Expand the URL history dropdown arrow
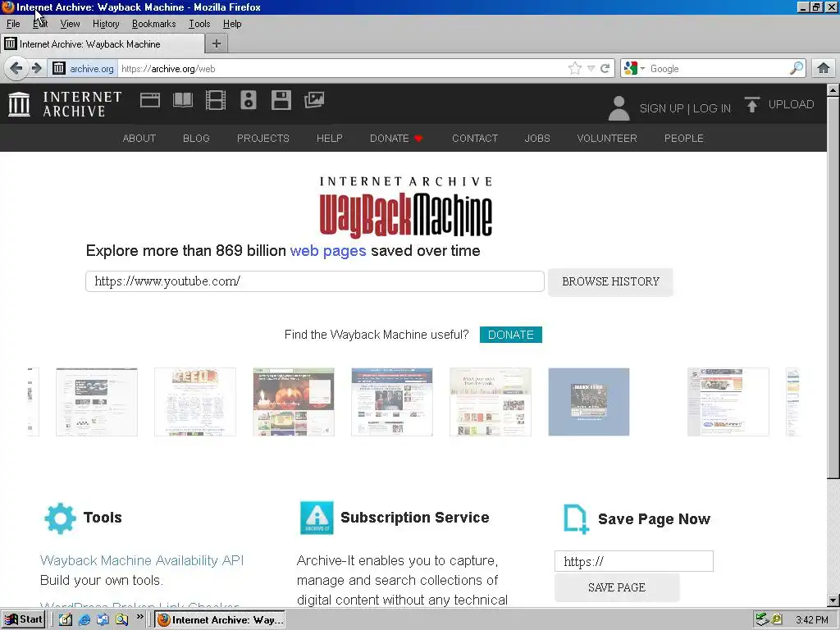 (591, 69)
